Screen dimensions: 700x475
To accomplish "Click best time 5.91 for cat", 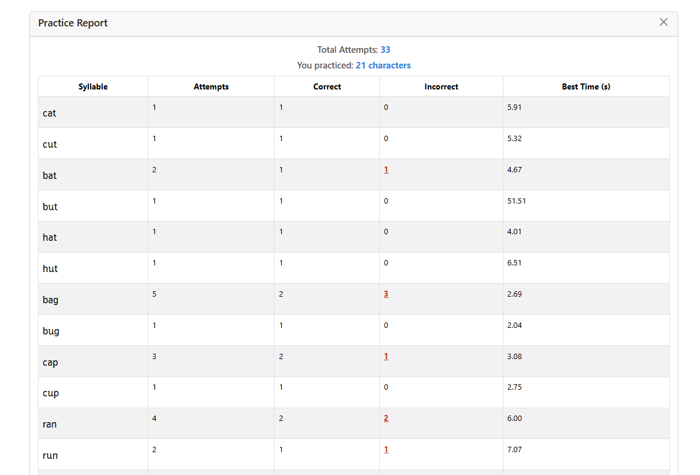I will [514, 107].
